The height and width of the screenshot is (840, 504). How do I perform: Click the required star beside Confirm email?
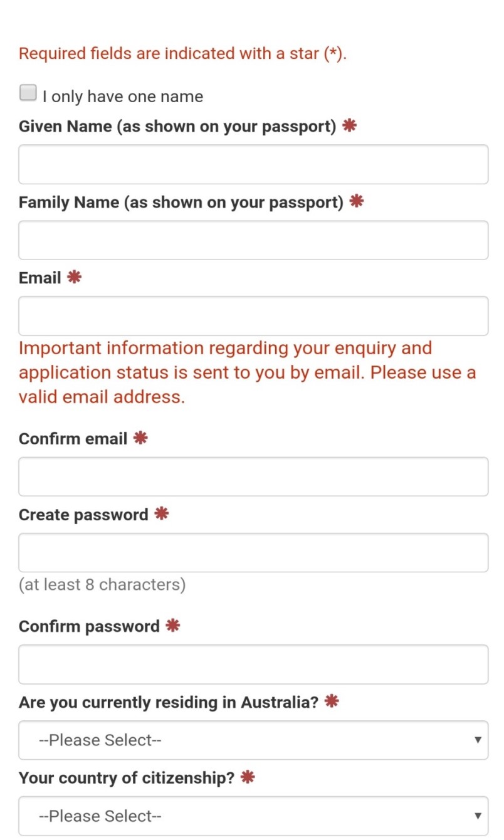pyautogui.click(x=140, y=438)
